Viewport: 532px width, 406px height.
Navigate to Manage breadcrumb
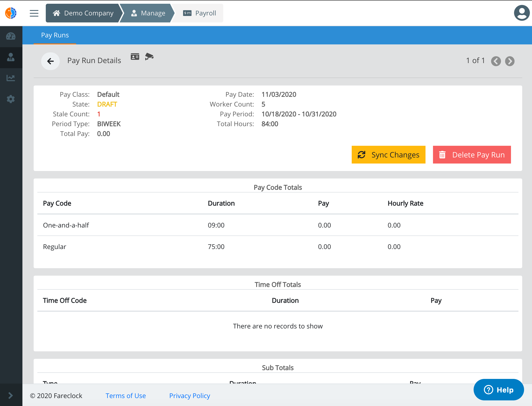click(x=147, y=13)
